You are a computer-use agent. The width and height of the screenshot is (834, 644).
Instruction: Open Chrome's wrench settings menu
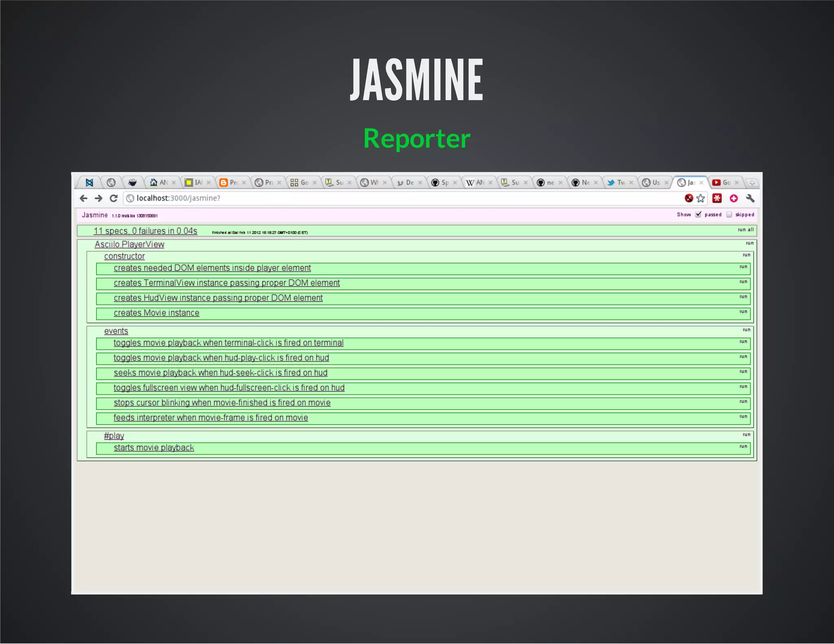coord(750,198)
